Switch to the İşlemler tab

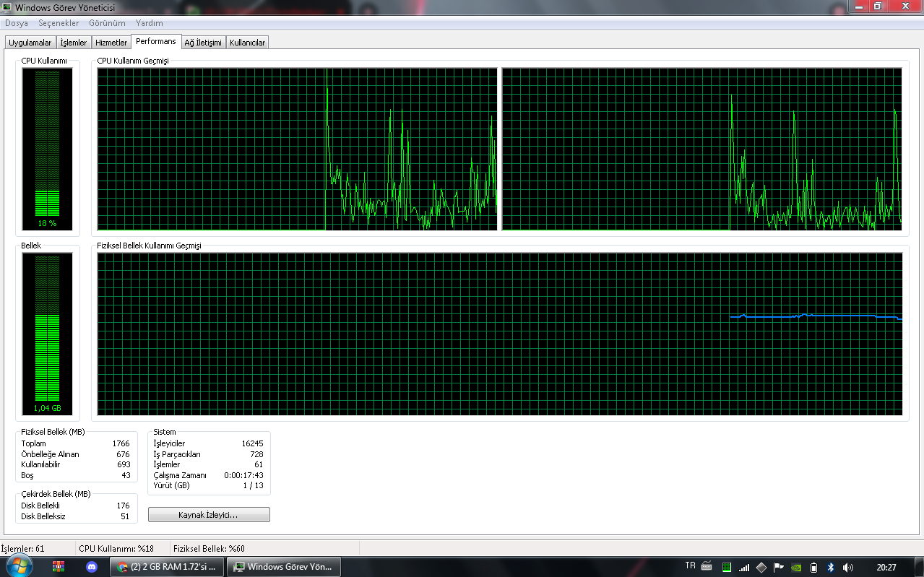(x=74, y=43)
